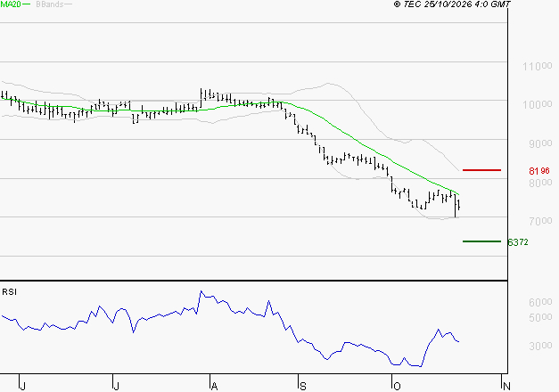Click the N month label on time axis
The image size is (559, 392).
(506, 386)
